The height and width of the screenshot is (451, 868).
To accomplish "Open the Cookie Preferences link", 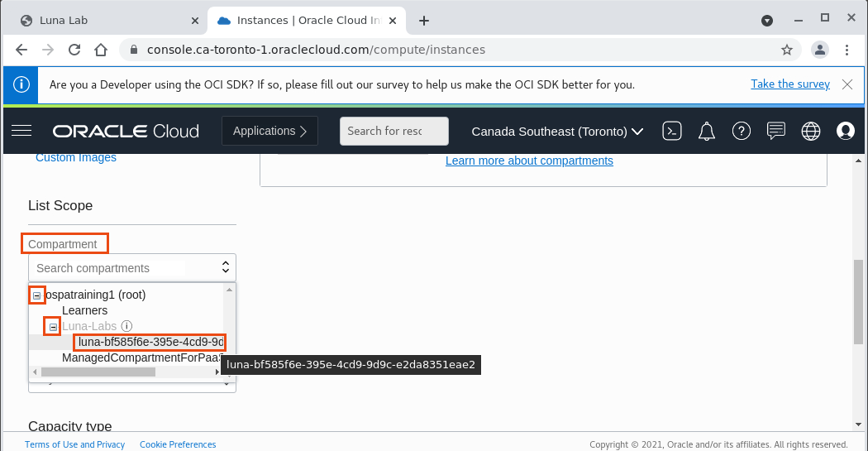I will [x=178, y=444].
